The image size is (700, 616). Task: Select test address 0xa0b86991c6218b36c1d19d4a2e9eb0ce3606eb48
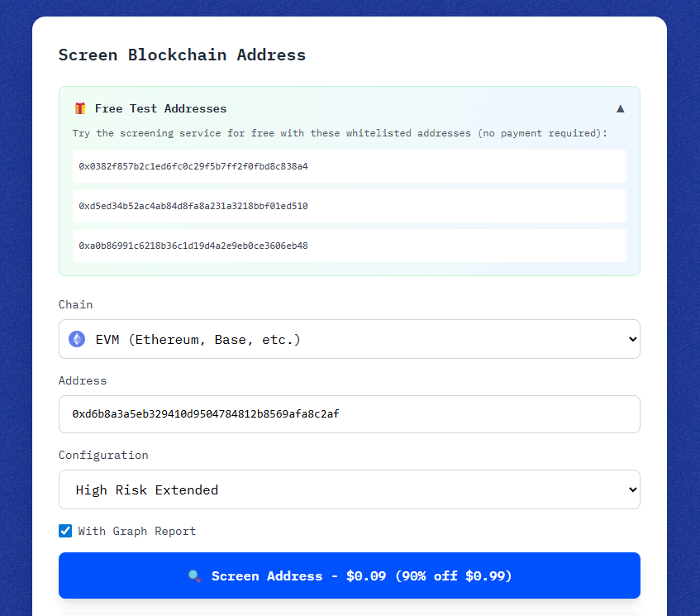click(x=349, y=246)
